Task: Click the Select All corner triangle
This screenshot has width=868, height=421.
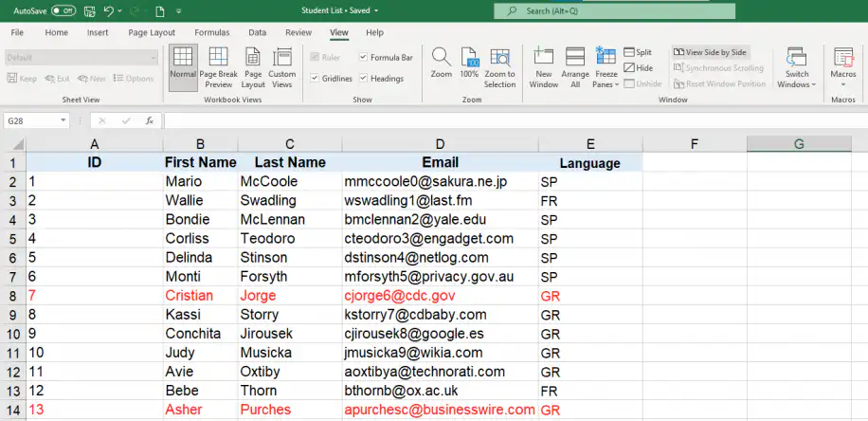Action: point(19,144)
